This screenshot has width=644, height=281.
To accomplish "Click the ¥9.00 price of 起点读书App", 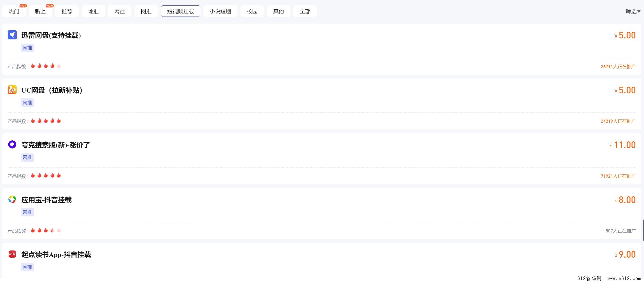I will [x=625, y=255].
